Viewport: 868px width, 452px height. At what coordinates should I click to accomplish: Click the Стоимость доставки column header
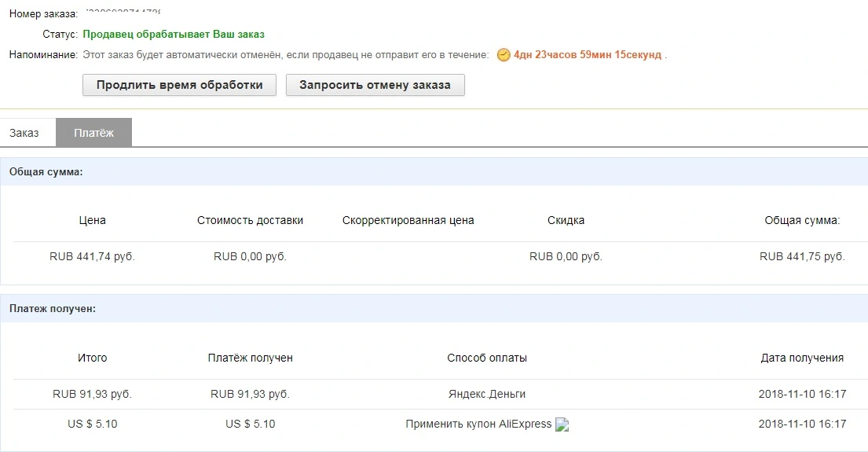pyautogui.click(x=251, y=220)
